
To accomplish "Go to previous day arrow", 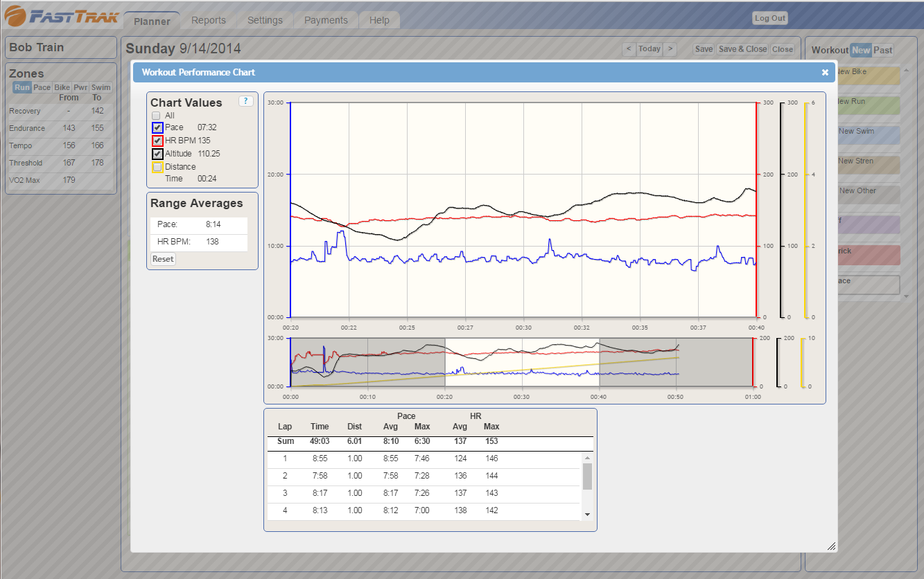I will [x=629, y=49].
